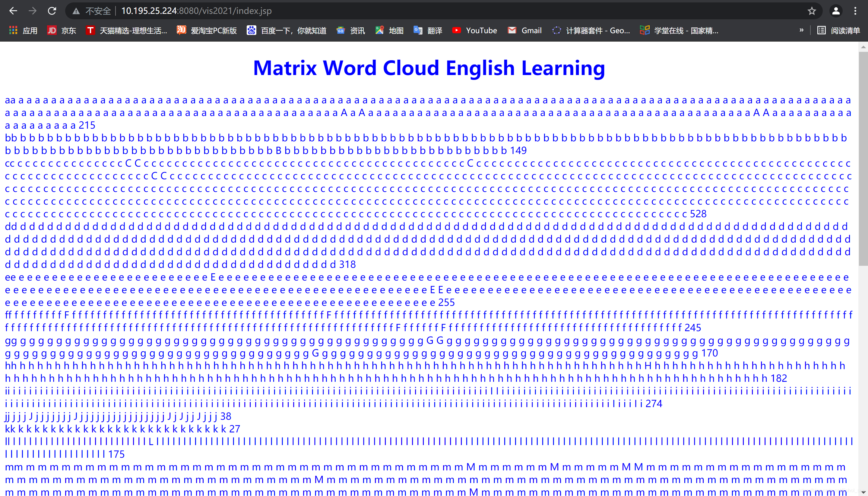Screen dimensions: 868x496
Task: Click the not-secure warning triangle icon
Action: click(x=76, y=11)
